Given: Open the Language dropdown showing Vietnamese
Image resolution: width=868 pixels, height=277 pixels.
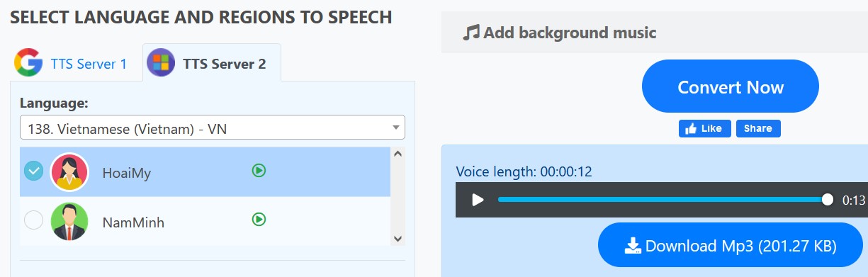Looking at the screenshot, I should 213,128.
